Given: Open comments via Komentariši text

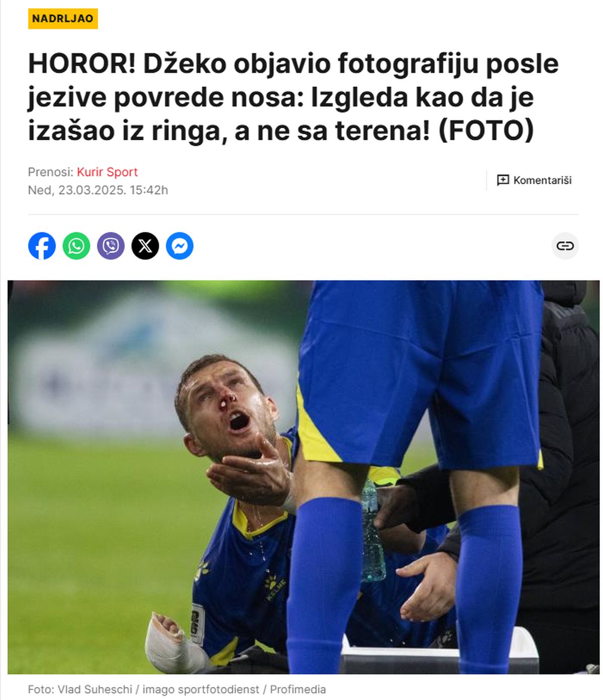Looking at the screenshot, I should click(x=542, y=180).
